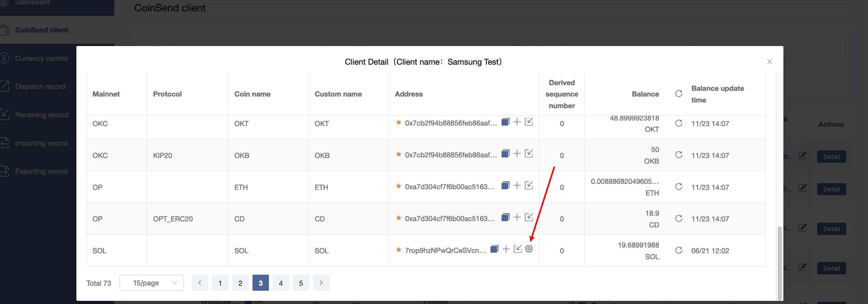
Task: Refresh the OP ETH balance
Action: [679, 187]
